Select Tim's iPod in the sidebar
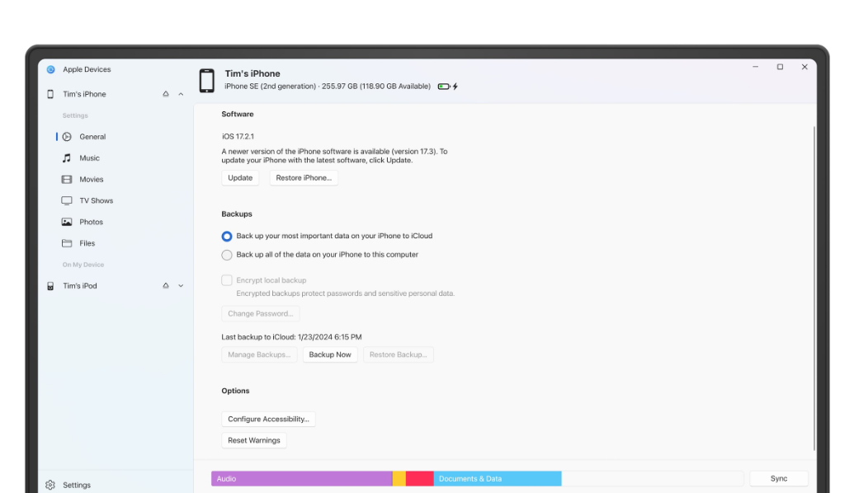This screenshot has height=493, width=868. pyautogui.click(x=80, y=286)
